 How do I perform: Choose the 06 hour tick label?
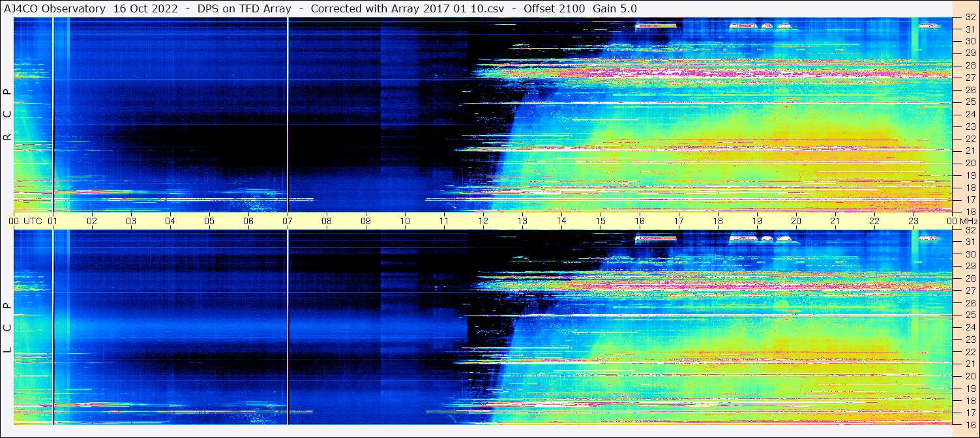pos(248,221)
